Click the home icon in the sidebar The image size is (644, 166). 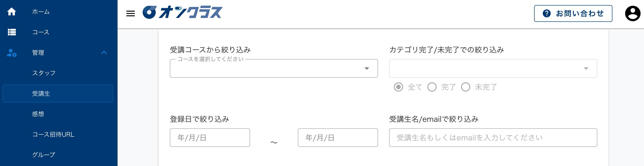click(12, 11)
